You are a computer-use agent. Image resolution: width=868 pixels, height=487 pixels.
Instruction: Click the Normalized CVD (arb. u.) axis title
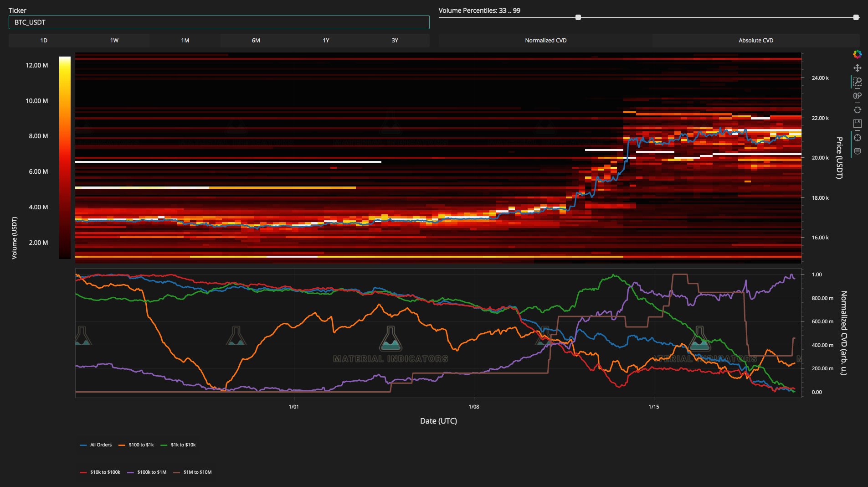(x=844, y=333)
